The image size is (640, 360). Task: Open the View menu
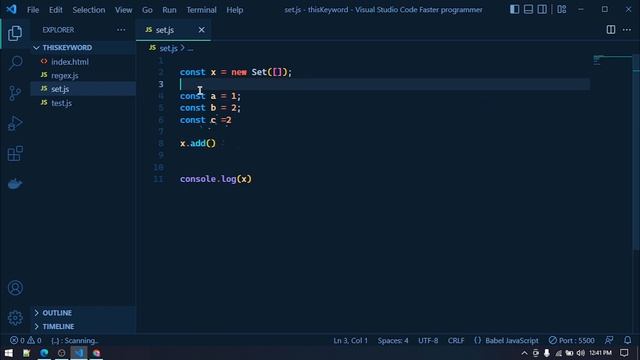tap(123, 9)
